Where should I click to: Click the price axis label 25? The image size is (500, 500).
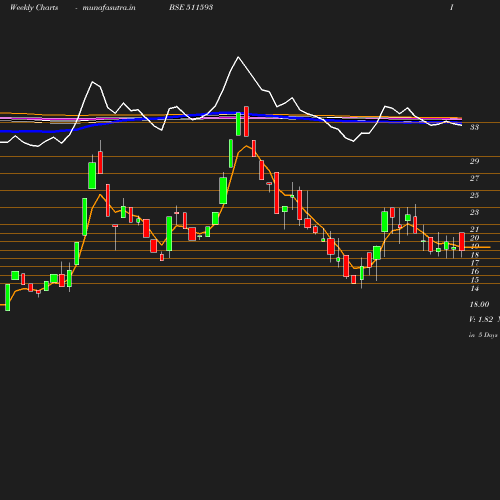[x=474, y=195]
